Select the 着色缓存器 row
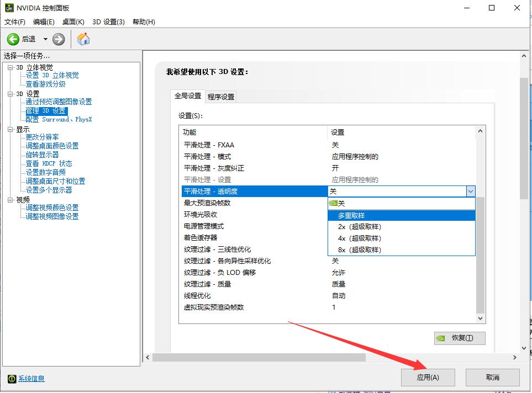This screenshot has height=393, width=532. [x=255, y=238]
